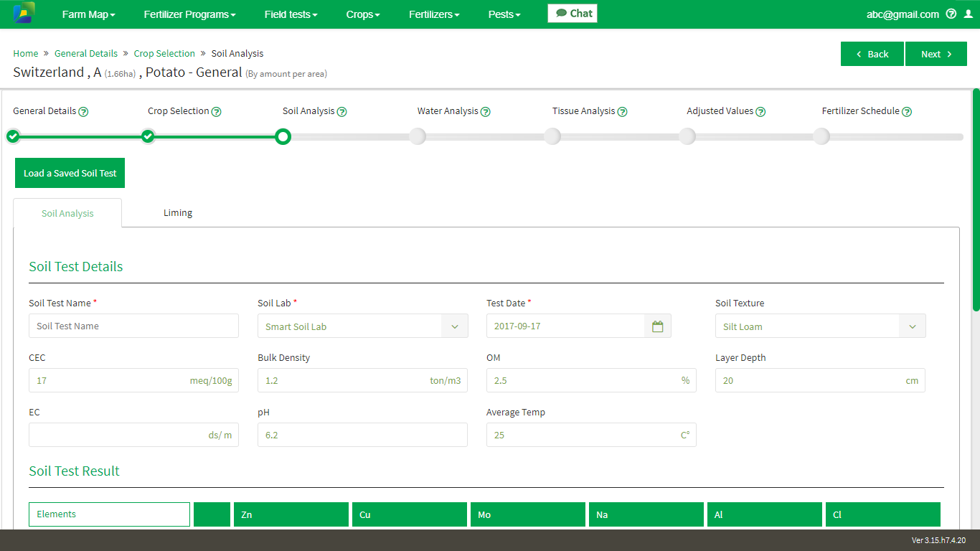
Task: Go to the Next step
Action: click(x=936, y=54)
